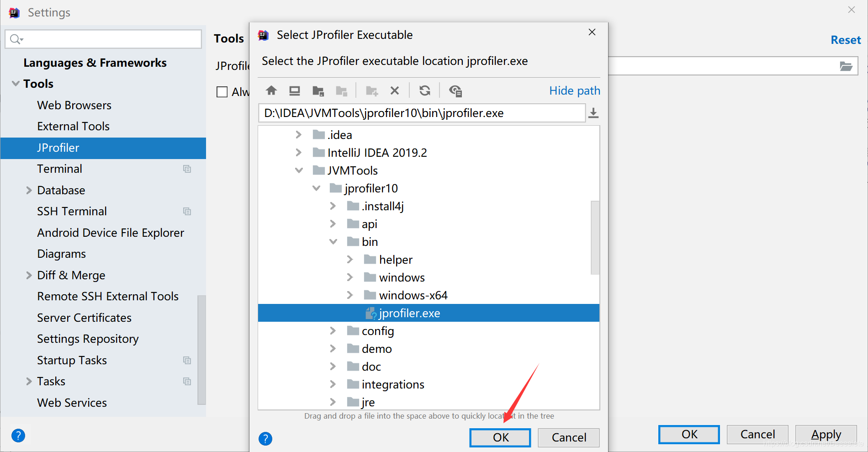Open Server Certificates settings page

[x=84, y=318]
